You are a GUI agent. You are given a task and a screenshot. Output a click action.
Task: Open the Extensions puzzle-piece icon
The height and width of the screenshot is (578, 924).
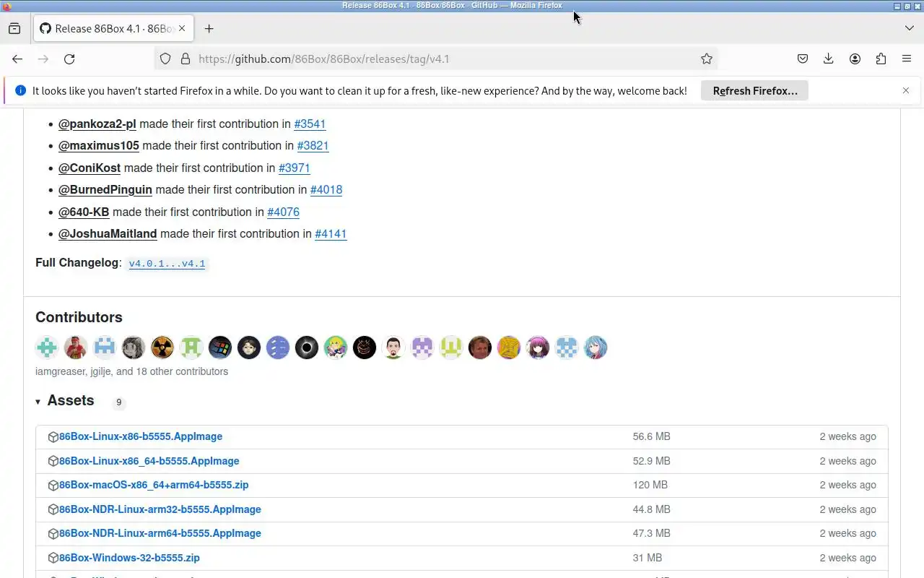(x=881, y=59)
